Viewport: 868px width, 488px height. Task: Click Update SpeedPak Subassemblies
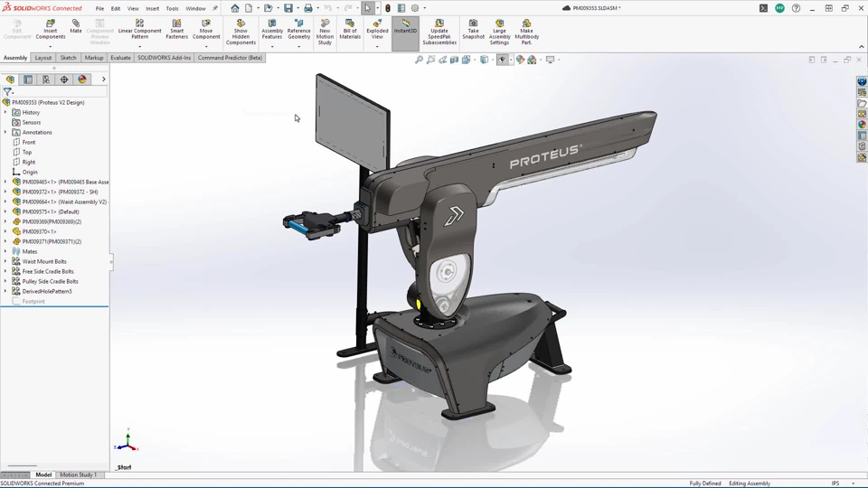(x=439, y=33)
